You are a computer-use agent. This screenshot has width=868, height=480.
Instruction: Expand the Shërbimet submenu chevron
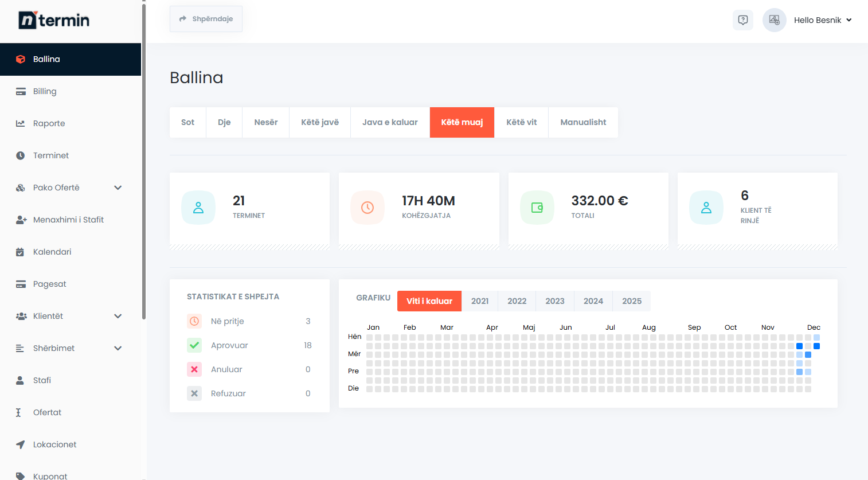click(118, 348)
